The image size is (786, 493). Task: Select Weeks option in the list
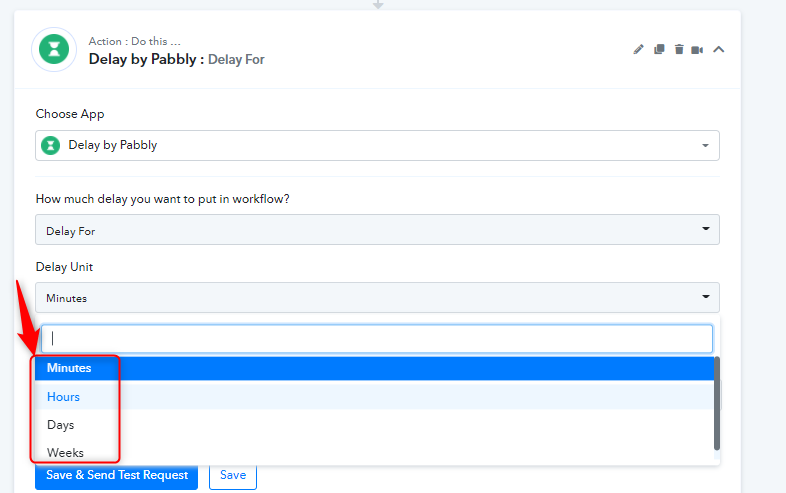click(374, 452)
